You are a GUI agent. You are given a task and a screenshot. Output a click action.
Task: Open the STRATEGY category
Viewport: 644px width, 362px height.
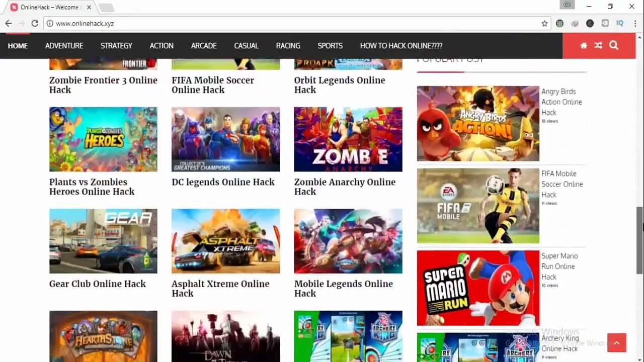coord(116,46)
